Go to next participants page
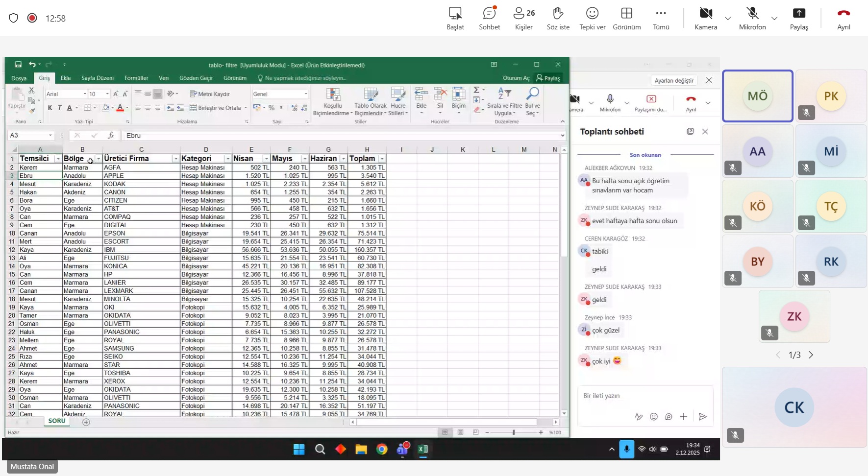Image resolution: width=868 pixels, height=476 pixels. tap(811, 355)
